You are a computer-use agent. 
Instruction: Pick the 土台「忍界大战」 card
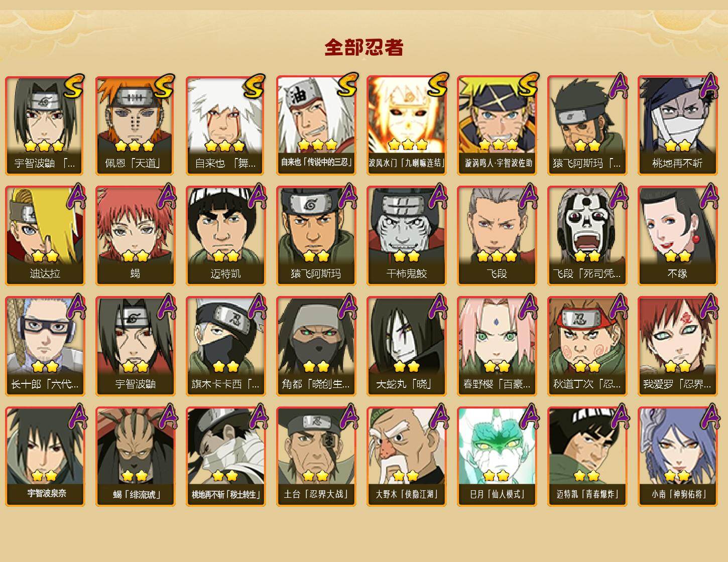point(316,457)
